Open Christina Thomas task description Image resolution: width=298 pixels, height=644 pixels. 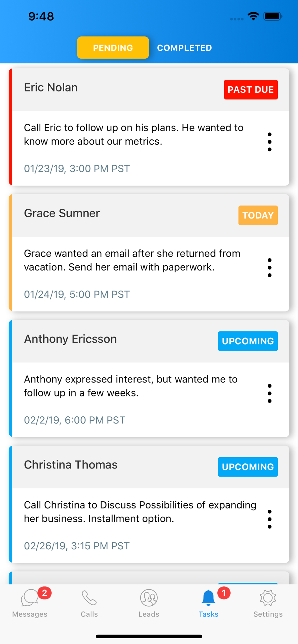coord(140,512)
